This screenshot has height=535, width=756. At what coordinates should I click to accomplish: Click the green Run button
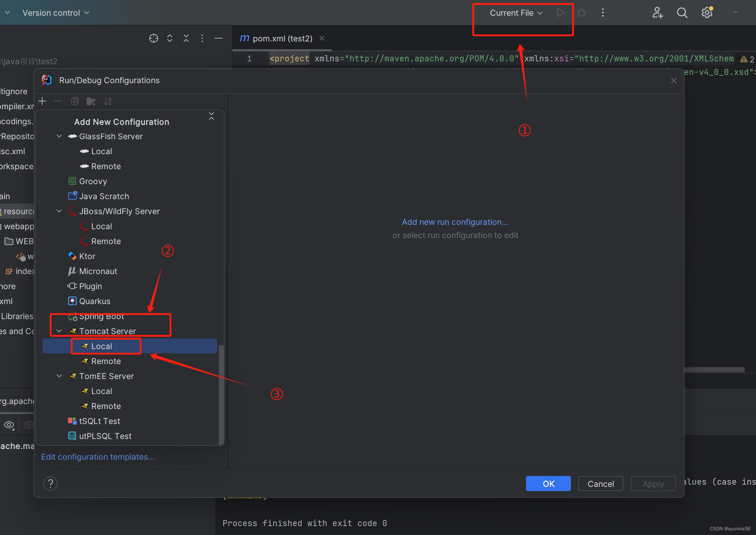pos(560,13)
